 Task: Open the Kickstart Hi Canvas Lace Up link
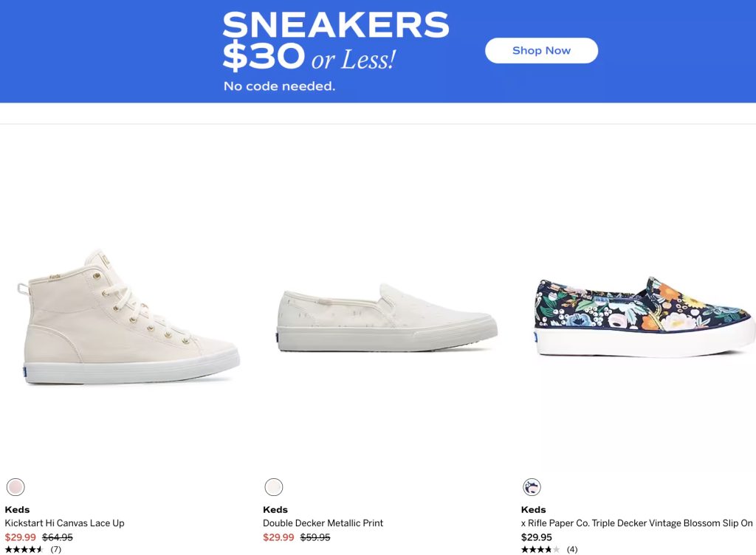65,523
